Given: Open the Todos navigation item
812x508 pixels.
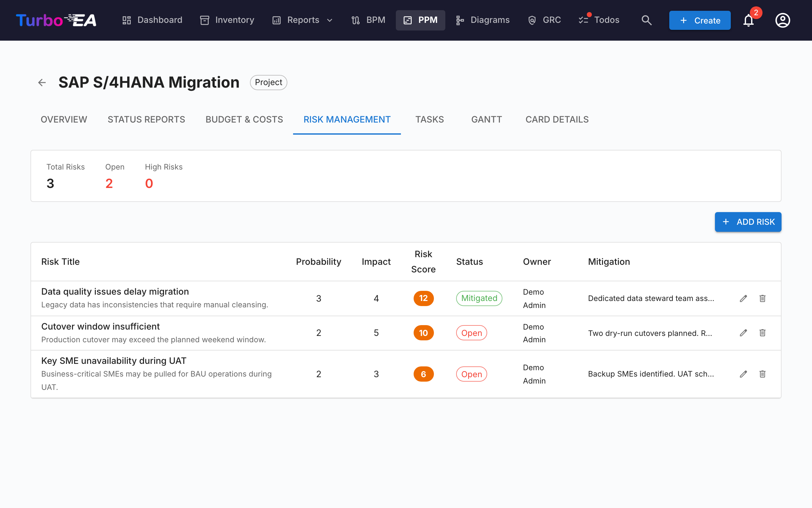Looking at the screenshot, I should click(x=599, y=20).
